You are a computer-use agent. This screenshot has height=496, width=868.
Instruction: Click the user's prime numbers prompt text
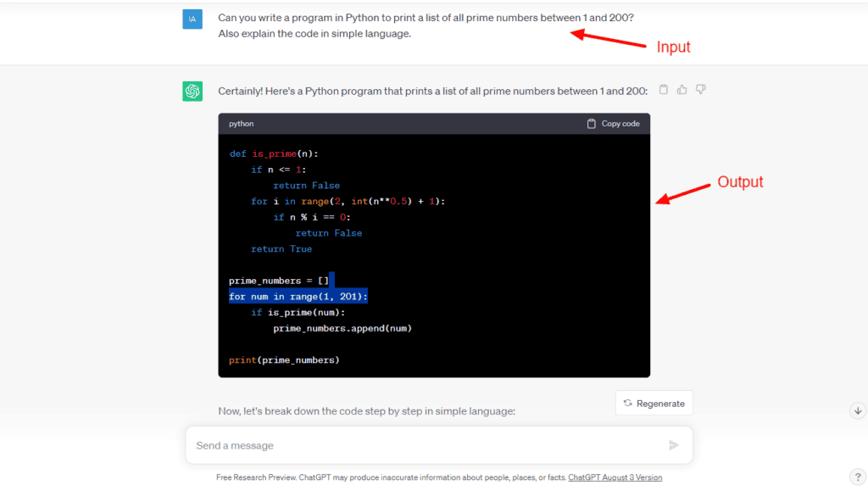tap(426, 25)
